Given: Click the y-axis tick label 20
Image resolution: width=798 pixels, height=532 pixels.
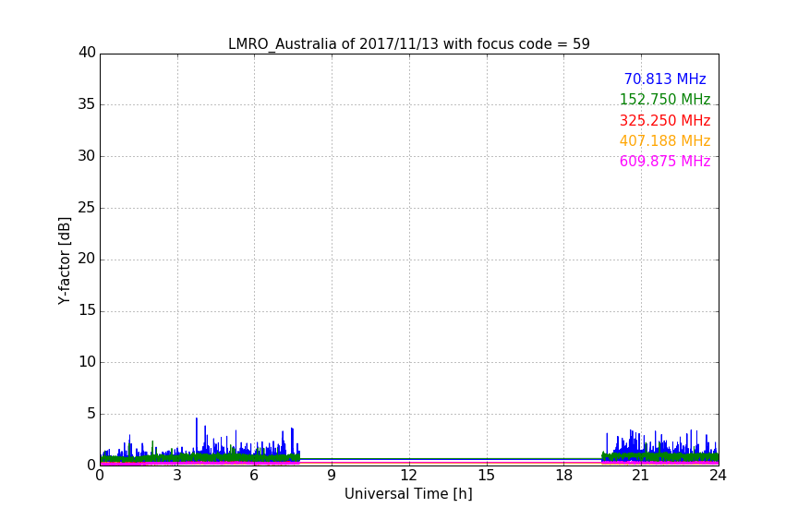Looking at the screenshot, I should point(87,259).
